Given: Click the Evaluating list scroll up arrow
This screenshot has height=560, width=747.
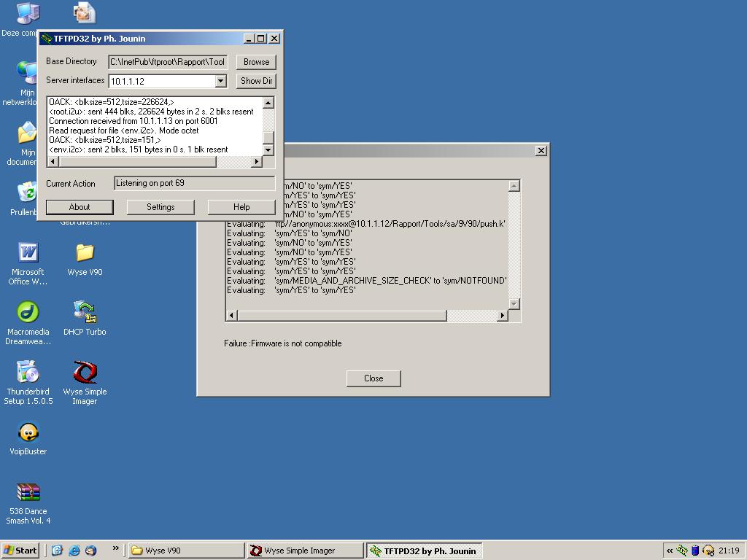Looking at the screenshot, I should 514,186.
